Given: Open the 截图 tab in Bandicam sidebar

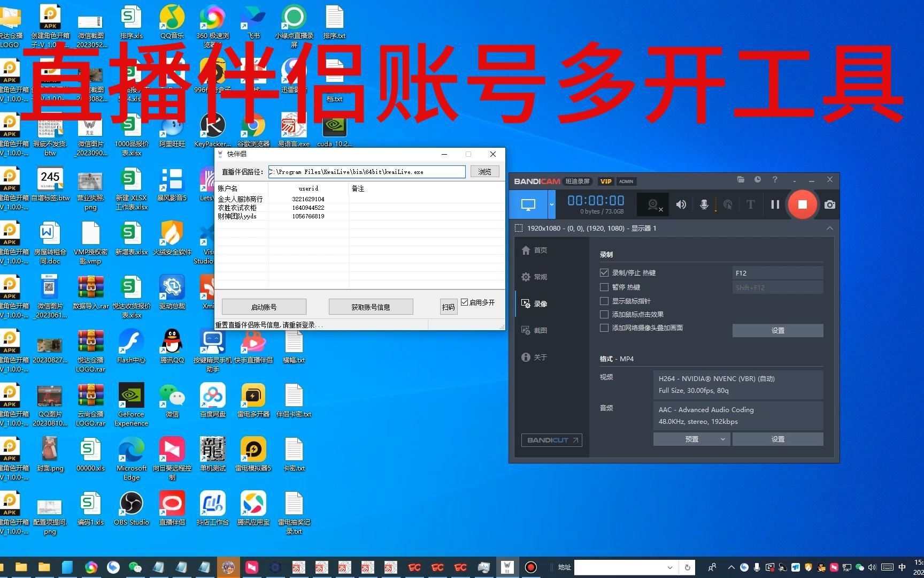Looking at the screenshot, I should click(534, 330).
